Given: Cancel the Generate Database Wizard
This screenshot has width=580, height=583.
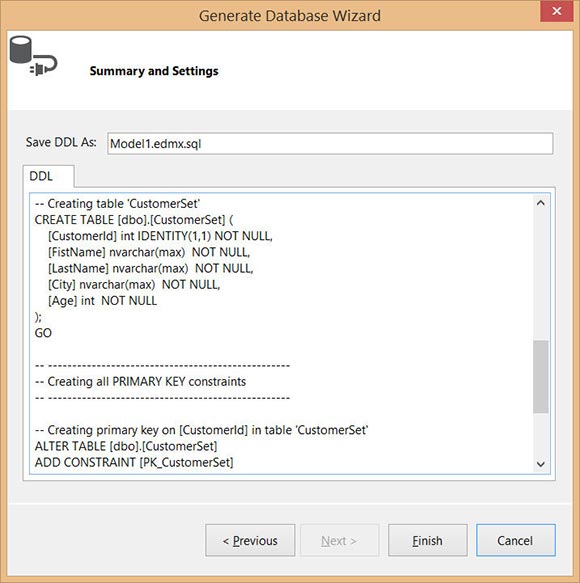Looking at the screenshot, I should 516,540.
